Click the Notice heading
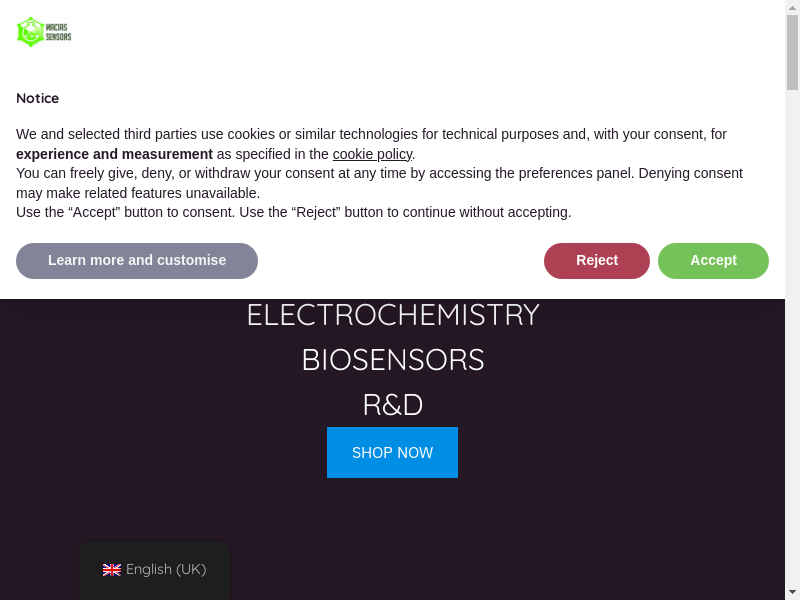The width and height of the screenshot is (800, 600). point(37,98)
